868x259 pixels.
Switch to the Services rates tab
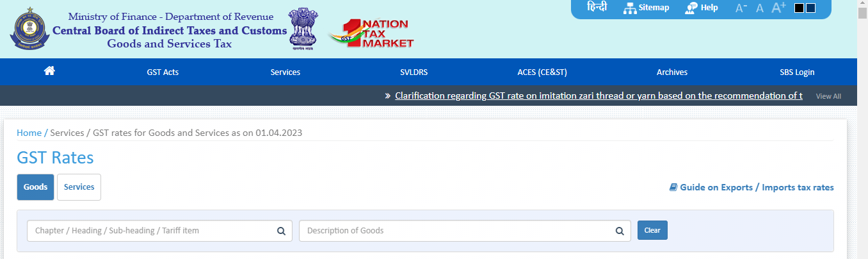(x=79, y=187)
